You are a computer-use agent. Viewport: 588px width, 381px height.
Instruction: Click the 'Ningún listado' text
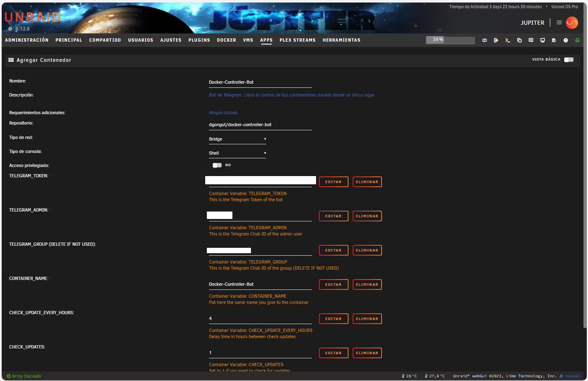[x=223, y=113]
